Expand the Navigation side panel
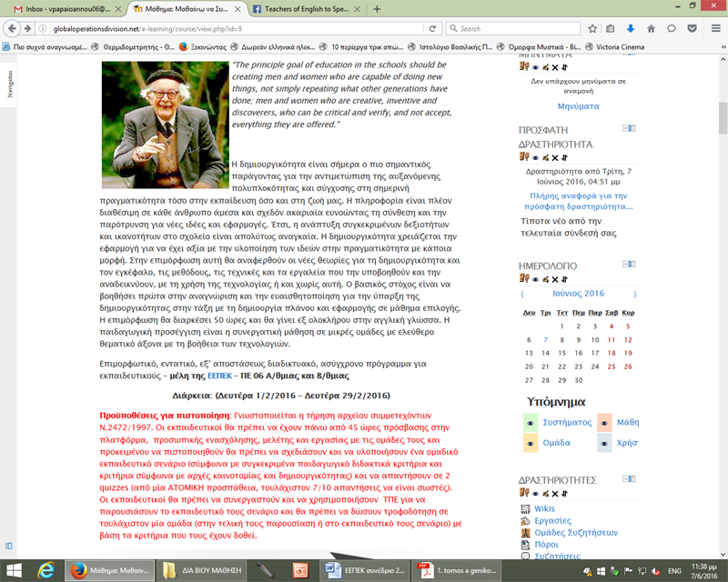The height and width of the screenshot is (582, 728). tap(10, 84)
